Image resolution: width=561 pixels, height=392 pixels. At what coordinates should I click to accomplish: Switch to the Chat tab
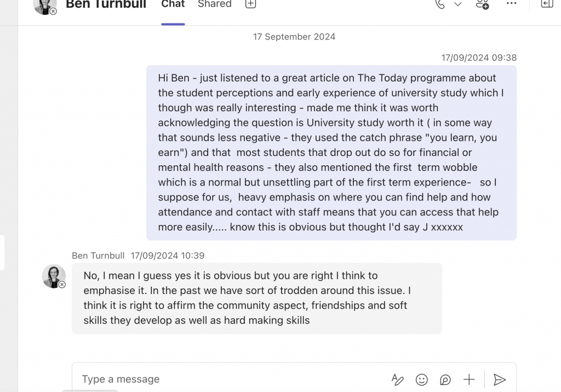click(x=173, y=4)
